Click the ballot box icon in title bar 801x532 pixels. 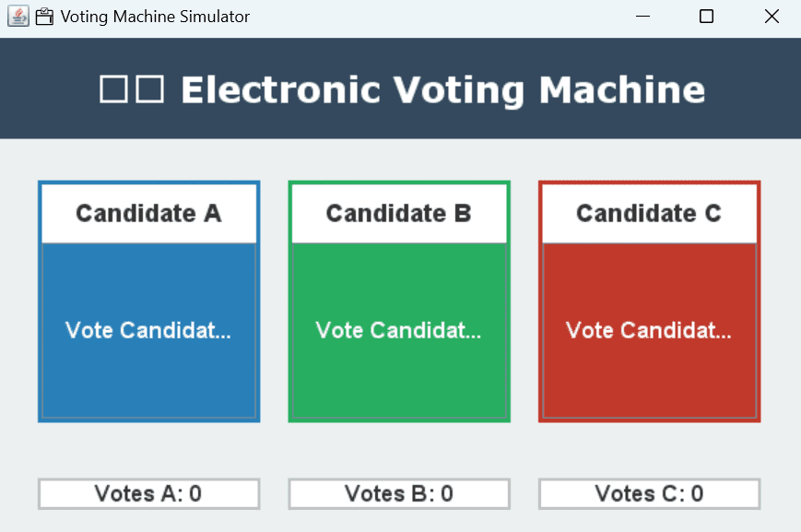44,17
